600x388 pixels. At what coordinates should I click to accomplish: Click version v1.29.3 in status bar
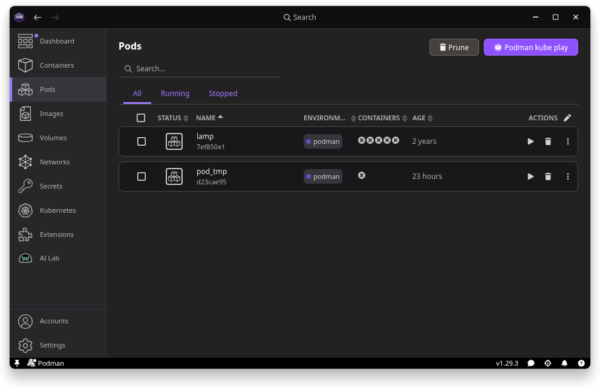[x=507, y=363]
